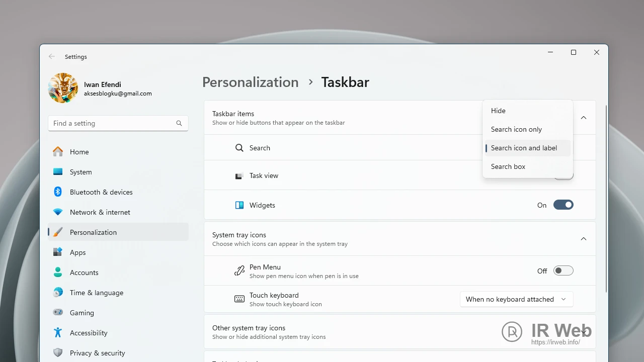Select 'Hide' from search options
The height and width of the screenshot is (362, 644).
[498, 111]
